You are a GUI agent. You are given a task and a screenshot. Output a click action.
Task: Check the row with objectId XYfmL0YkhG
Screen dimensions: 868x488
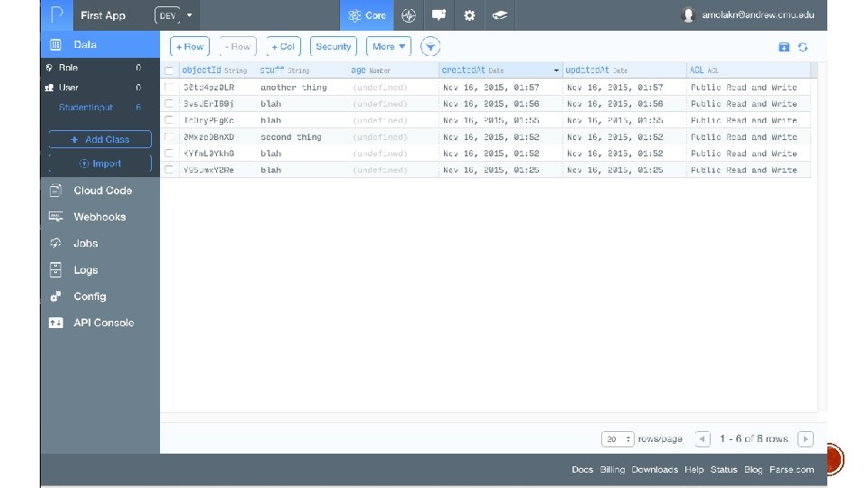[169, 154]
